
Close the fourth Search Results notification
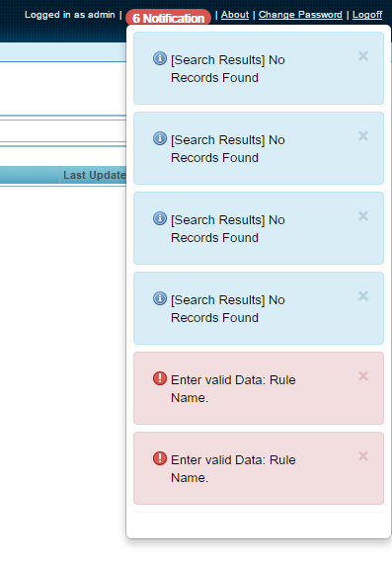(363, 296)
